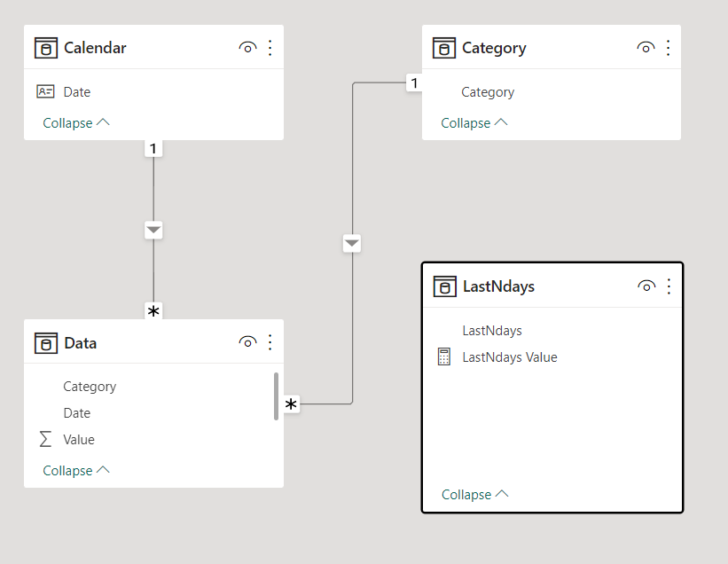Click the '*' cardinality marker right of Data

click(291, 403)
